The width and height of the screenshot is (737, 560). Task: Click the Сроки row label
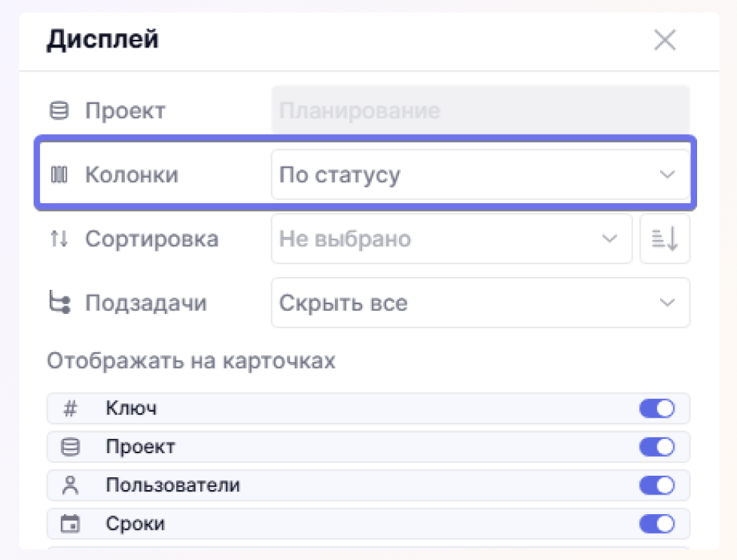click(x=135, y=524)
